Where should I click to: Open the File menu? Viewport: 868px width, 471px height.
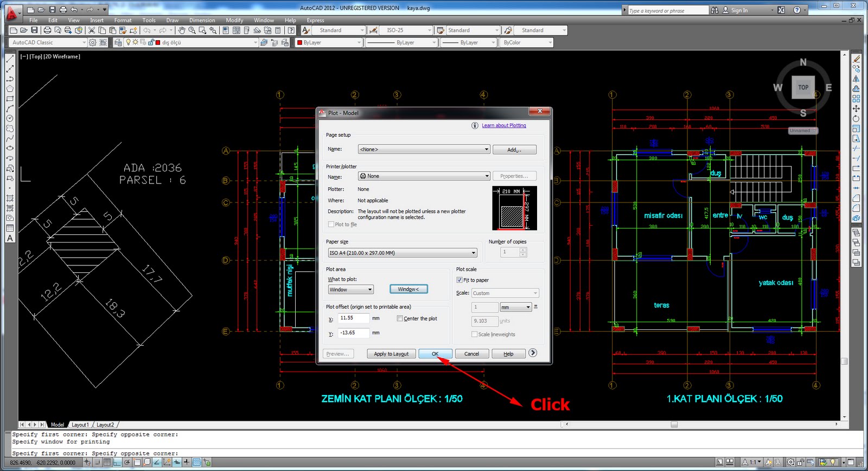pos(34,20)
